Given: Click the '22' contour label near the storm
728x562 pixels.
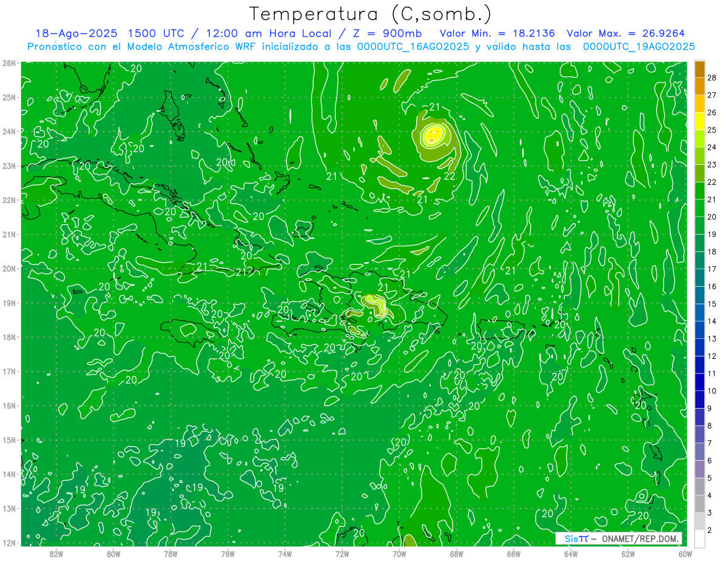Looking at the screenshot, I should 450,176.
